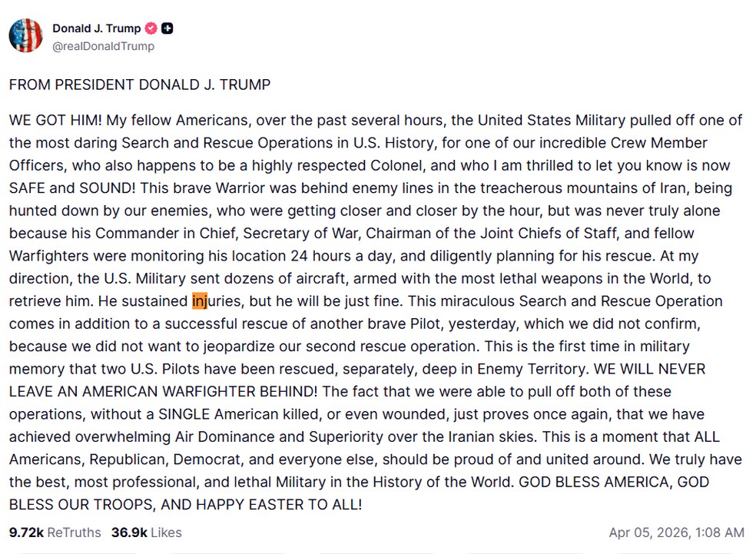Click the Apr 05, 2026 timestamp
Image resolution: width=756 pixels, height=554 pixels.
tap(676, 532)
